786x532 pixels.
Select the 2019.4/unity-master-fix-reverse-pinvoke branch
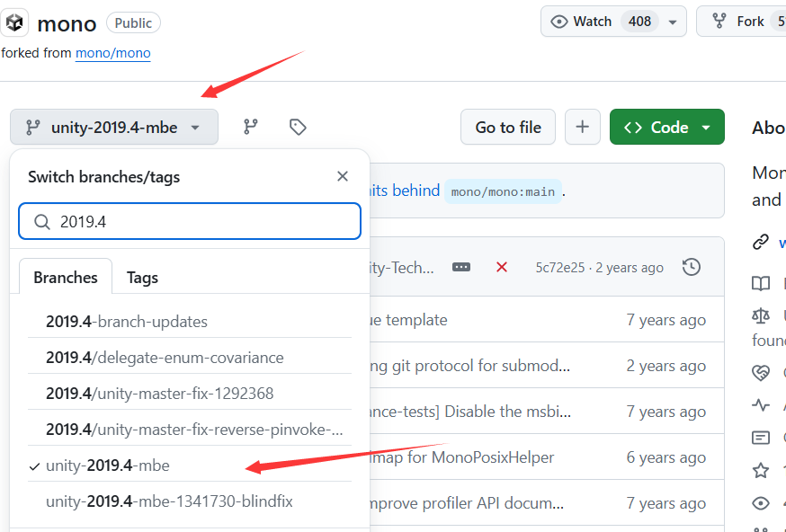(x=190, y=430)
